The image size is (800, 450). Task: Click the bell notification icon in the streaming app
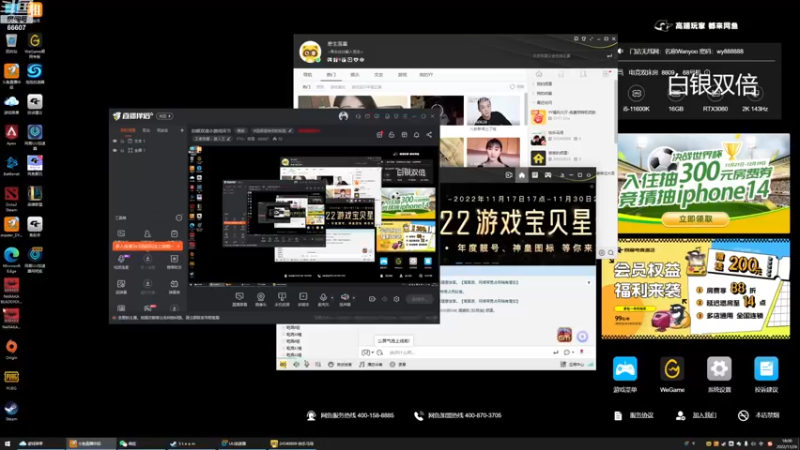416,135
